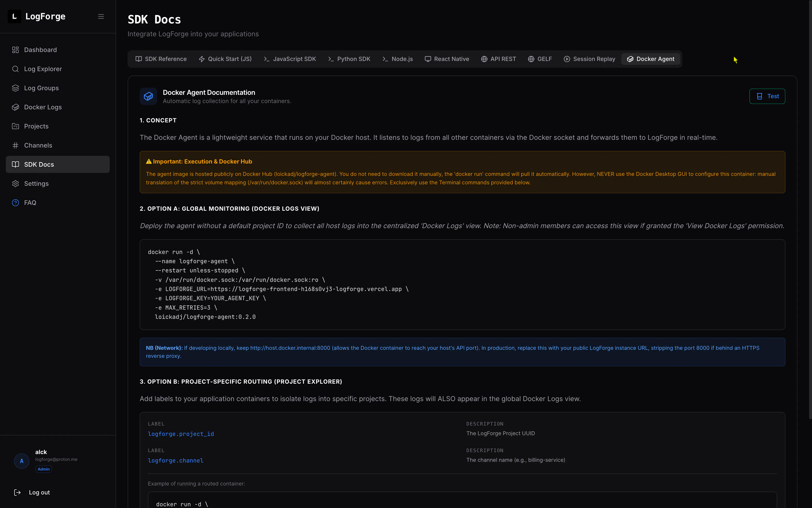
Task: Click the cube icon on Docker Agent tab
Action: [x=630, y=59]
